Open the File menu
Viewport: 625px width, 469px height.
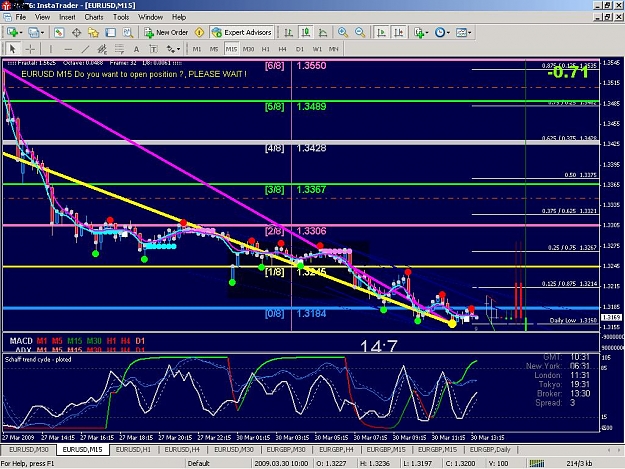tap(21, 17)
